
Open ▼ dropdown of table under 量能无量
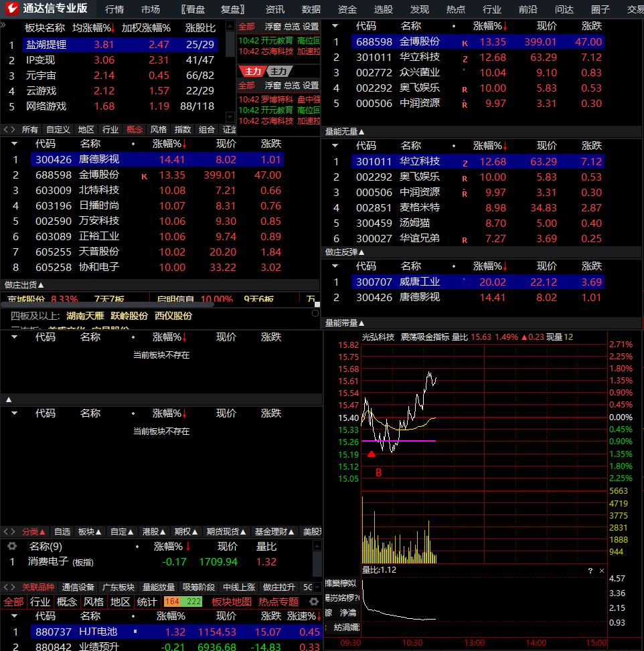335,146
